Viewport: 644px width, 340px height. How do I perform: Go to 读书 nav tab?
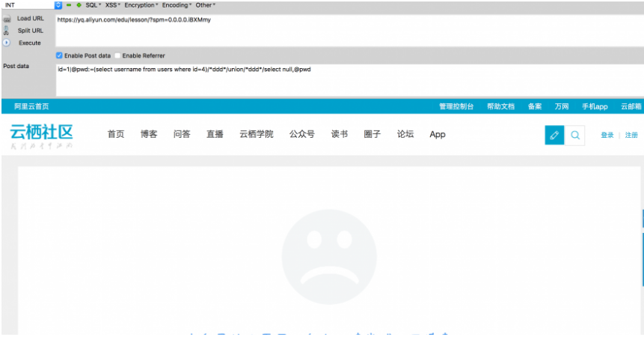coord(340,134)
